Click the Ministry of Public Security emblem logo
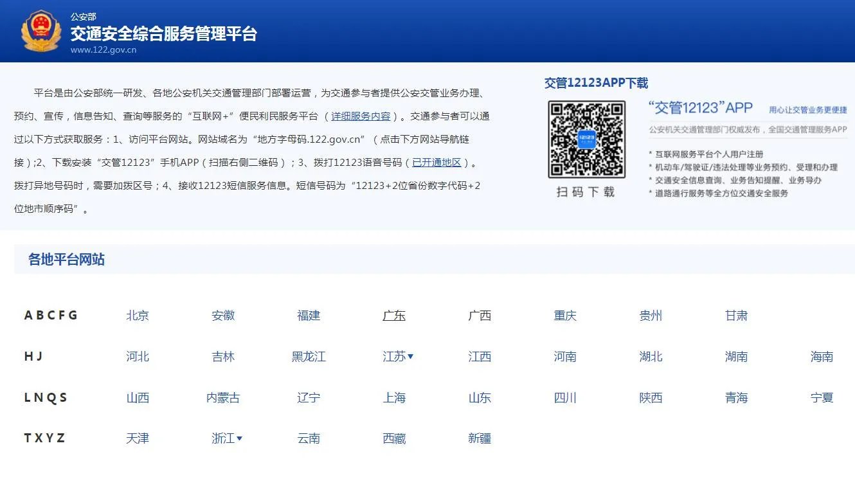Screen dimensions: 855x504 tap(41, 28)
